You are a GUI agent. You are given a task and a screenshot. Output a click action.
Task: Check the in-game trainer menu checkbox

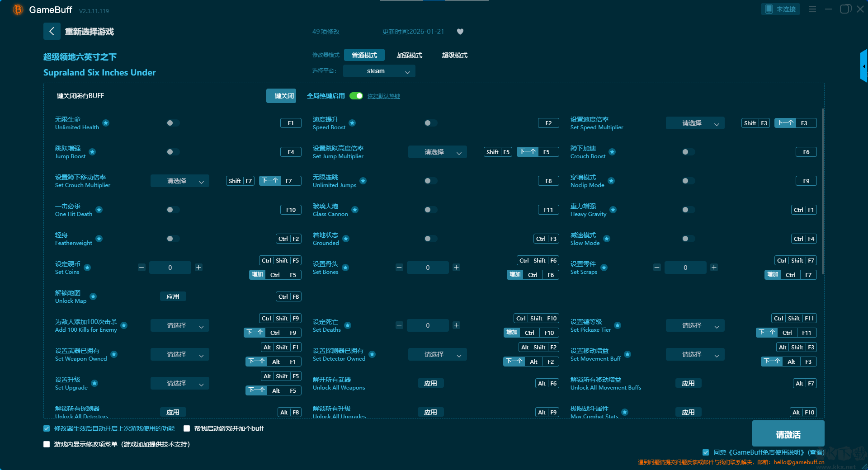tap(47, 444)
